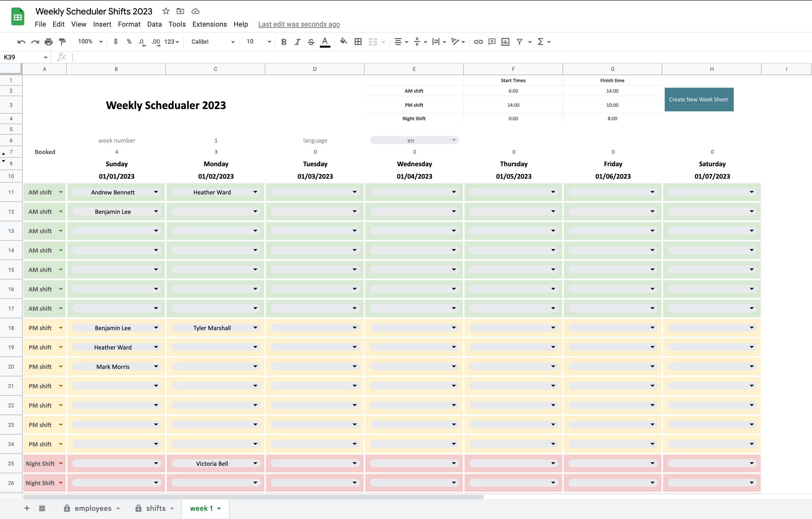Select the Paint format tool
This screenshot has height=519, width=812.
pos(62,41)
